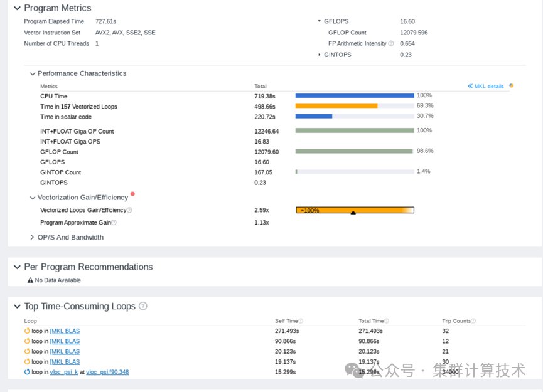This screenshot has height=392, width=543.
Task: Click red alert dot on Vectorization Gain/Efficiency
Action: point(132,194)
